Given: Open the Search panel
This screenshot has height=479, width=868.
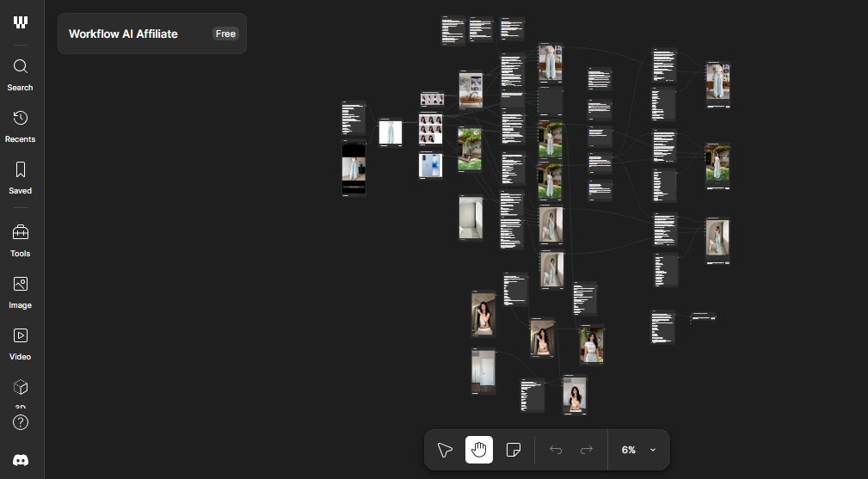Looking at the screenshot, I should pyautogui.click(x=20, y=76).
